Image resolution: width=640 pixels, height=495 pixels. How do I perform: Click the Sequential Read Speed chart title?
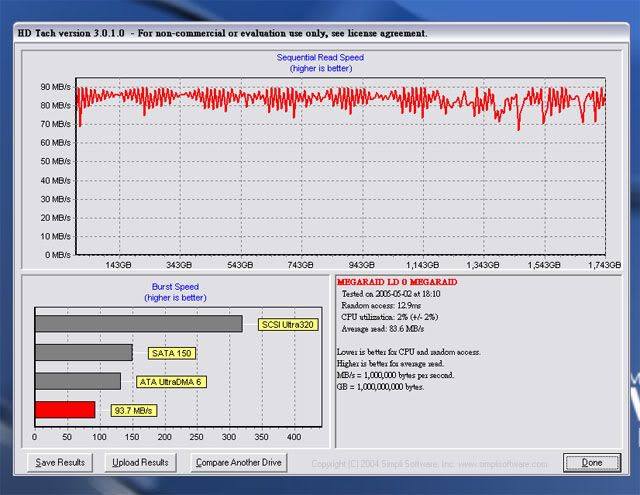click(x=320, y=58)
